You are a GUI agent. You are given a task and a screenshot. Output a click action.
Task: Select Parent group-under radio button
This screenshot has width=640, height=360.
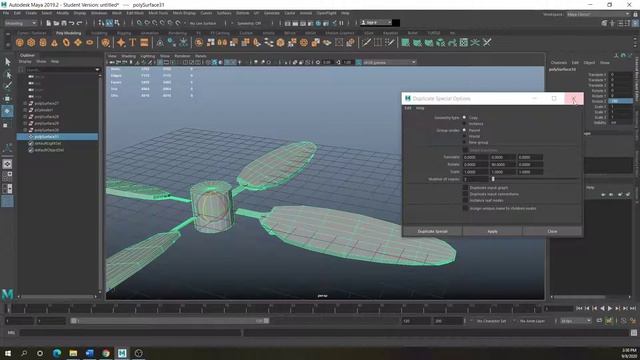[464, 130]
